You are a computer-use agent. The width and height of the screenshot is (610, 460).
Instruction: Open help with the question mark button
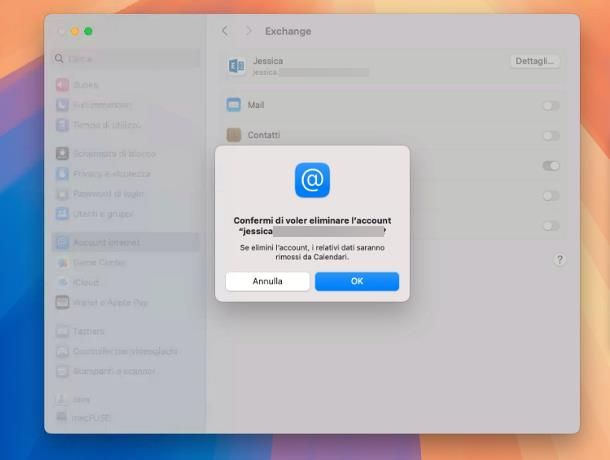click(559, 260)
